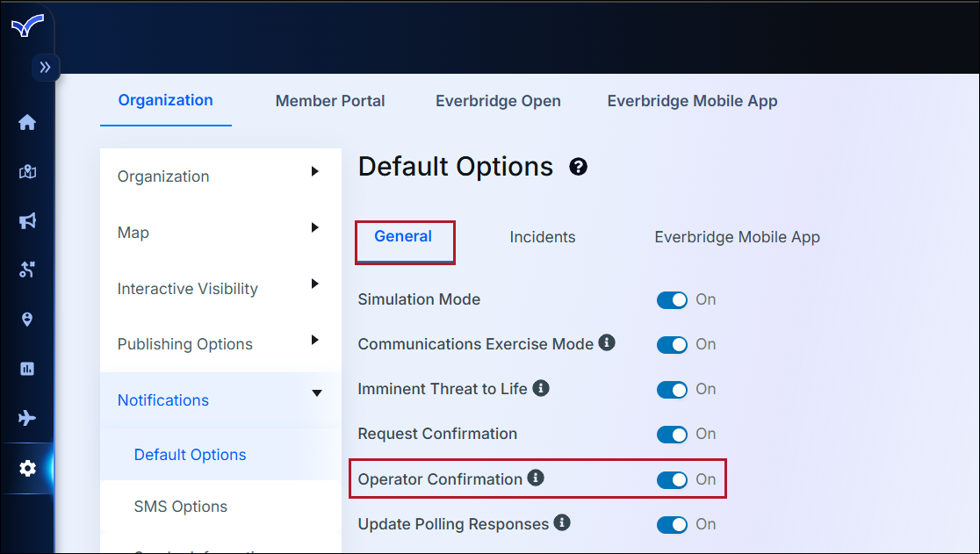Open the map icon in sidebar
This screenshot has width=980, height=554.
(x=27, y=172)
